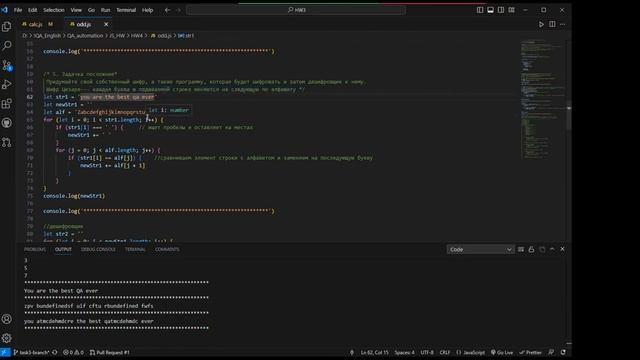Click the QA_automation breadcrumb folder
640x360 pixels.
85,36
